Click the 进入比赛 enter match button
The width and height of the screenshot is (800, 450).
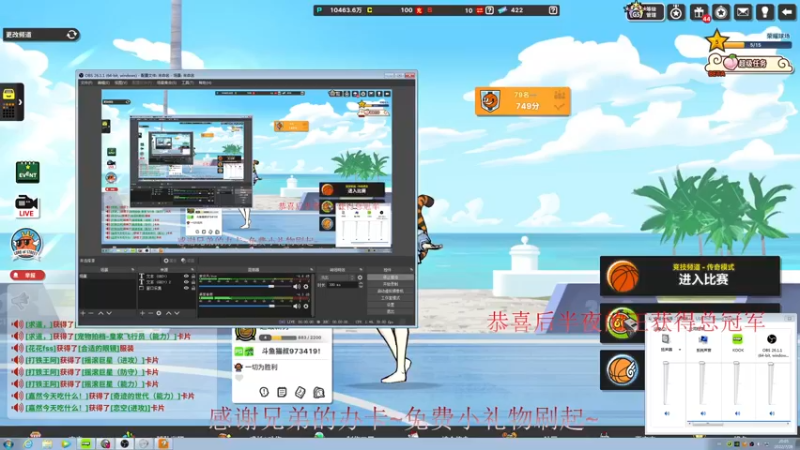[690, 276]
